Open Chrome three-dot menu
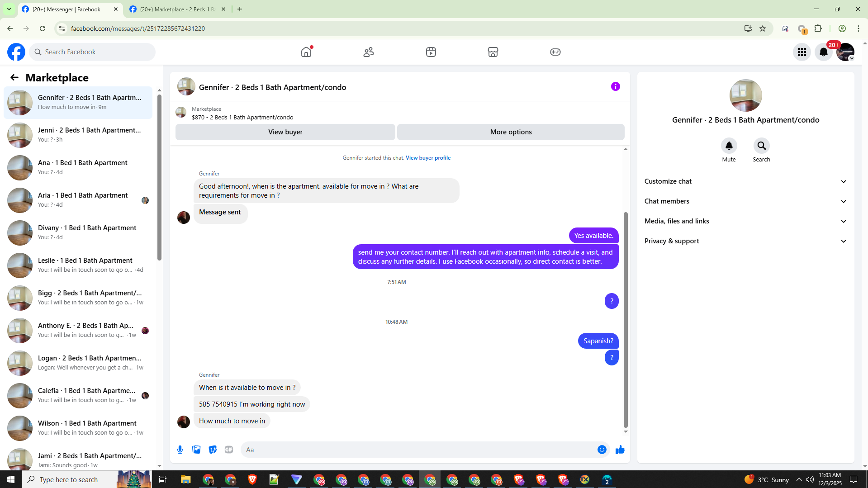 (859, 28)
